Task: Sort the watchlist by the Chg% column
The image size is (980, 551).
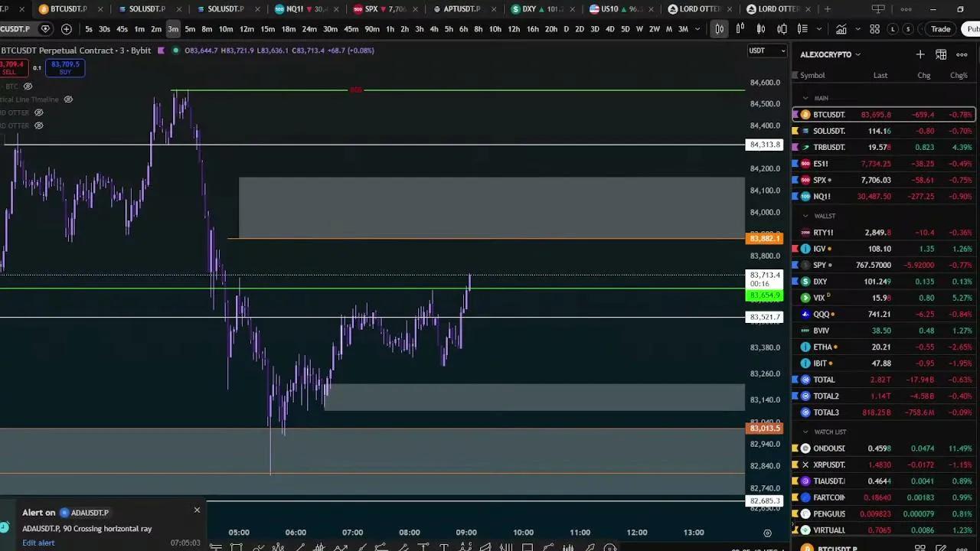Action: click(959, 76)
